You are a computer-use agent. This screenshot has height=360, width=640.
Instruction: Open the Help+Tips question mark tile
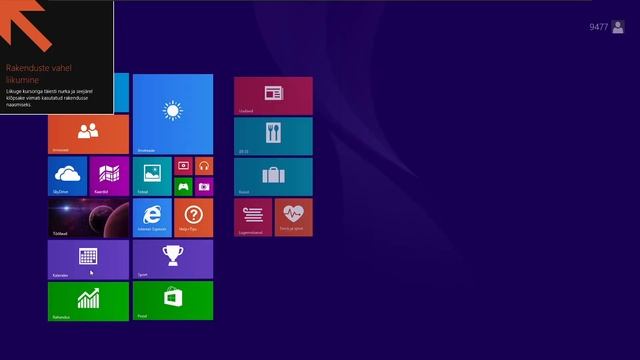193,218
